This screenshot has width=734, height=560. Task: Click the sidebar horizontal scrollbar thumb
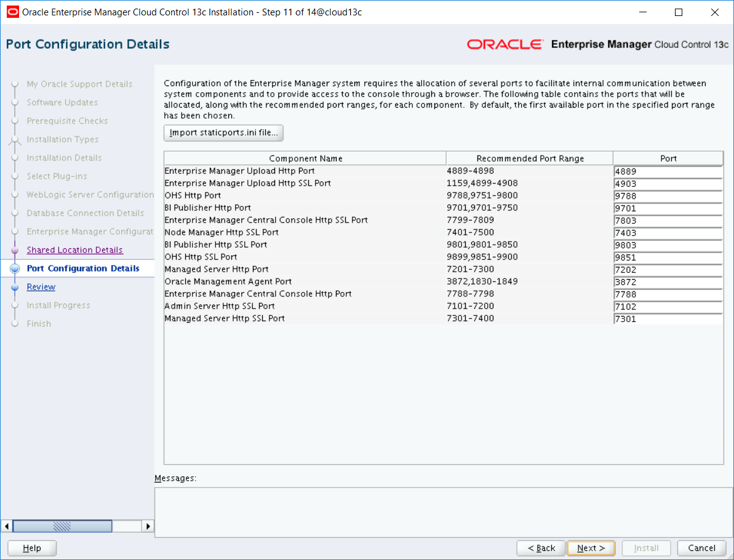point(62,526)
